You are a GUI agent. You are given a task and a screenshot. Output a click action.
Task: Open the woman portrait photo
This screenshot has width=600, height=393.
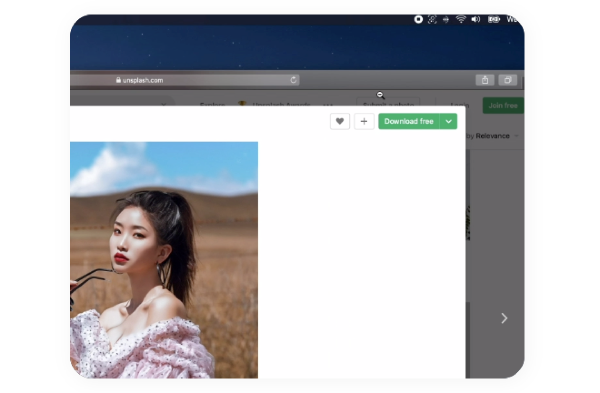(x=164, y=260)
